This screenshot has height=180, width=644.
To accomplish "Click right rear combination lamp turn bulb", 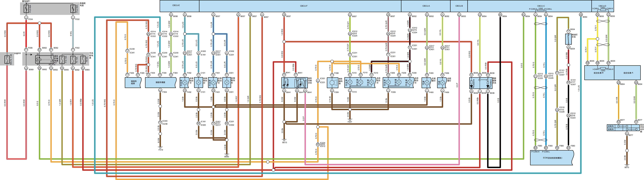I will coord(388,82).
